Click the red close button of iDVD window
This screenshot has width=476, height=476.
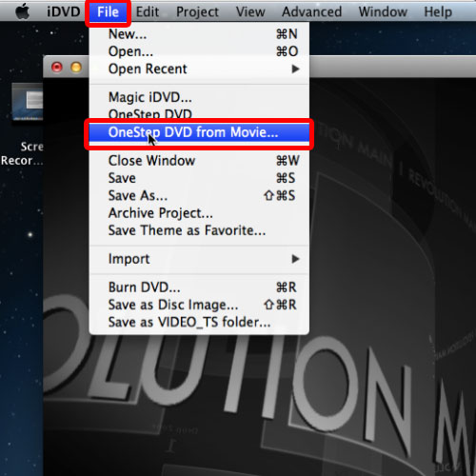click(x=57, y=68)
